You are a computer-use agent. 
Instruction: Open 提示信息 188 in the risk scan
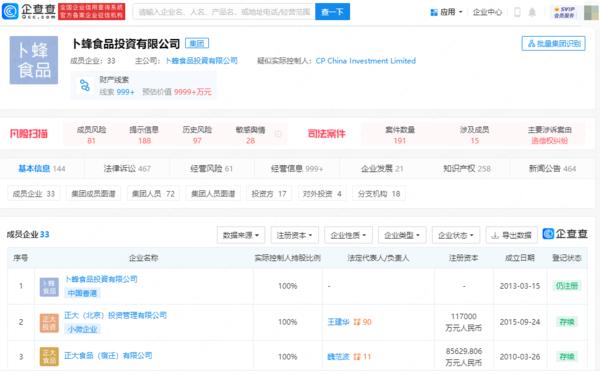[144, 135]
